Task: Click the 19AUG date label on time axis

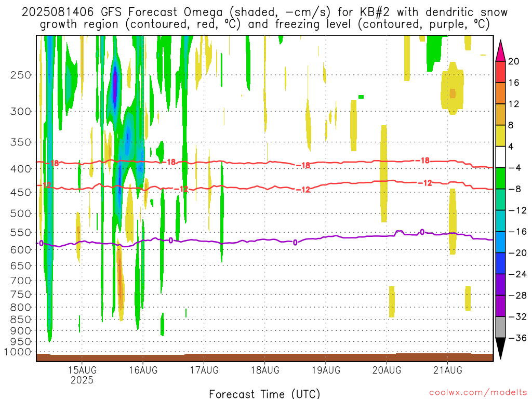Action: [x=326, y=370]
